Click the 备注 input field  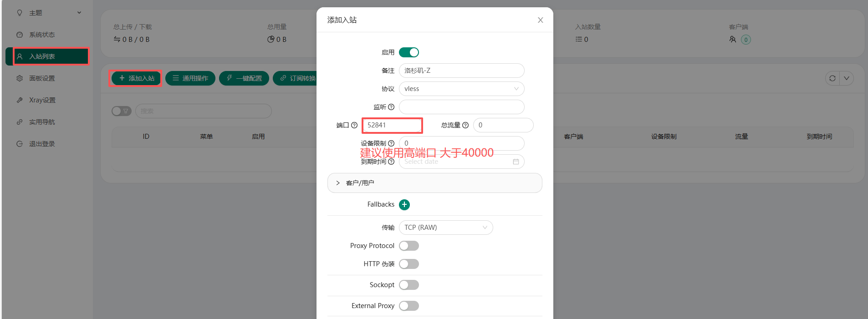coord(462,71)
